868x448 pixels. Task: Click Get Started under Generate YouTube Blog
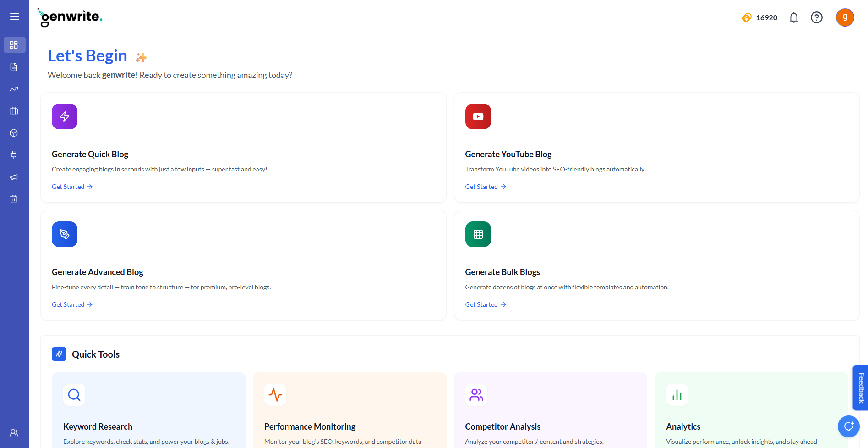click(486, 187)
